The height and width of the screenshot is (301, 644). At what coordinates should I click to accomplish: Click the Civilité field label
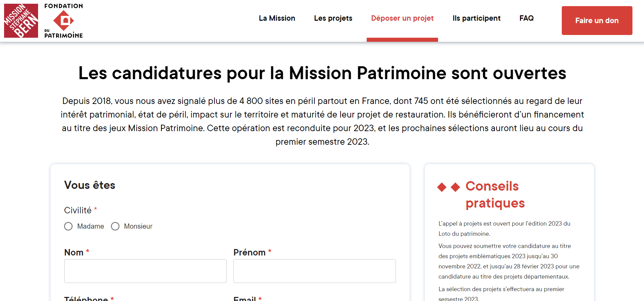point(78,210)
